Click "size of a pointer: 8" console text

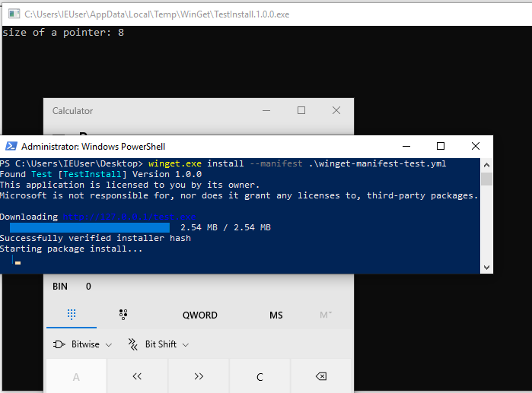coord(63,33)
